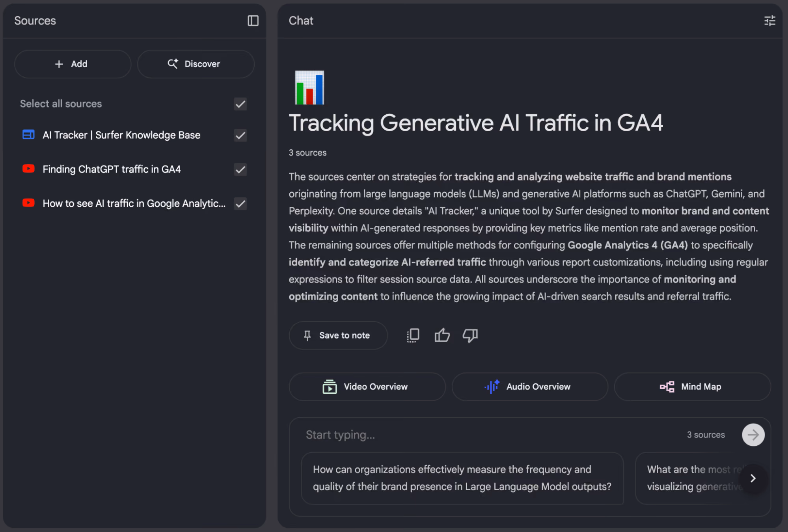Uncheck the AI Tracker Surfer Knowledge Base source
788x532 pixels.
point(240,135)
